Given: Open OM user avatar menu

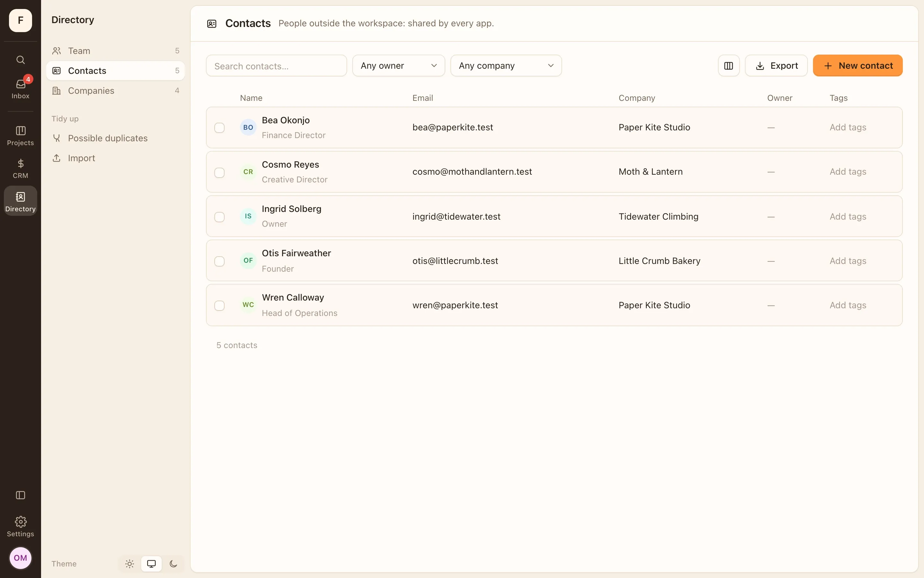Looking at the screenshot, I should tap(20, 558).
